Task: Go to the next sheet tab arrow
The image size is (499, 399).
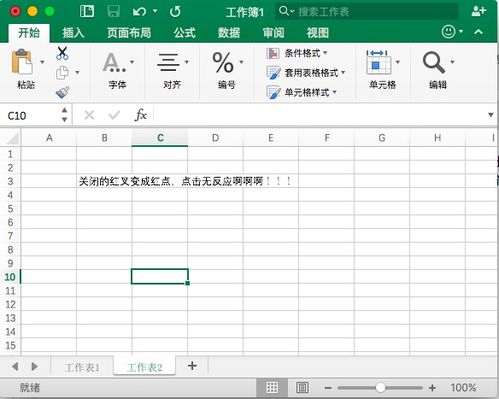Action: 34,366
